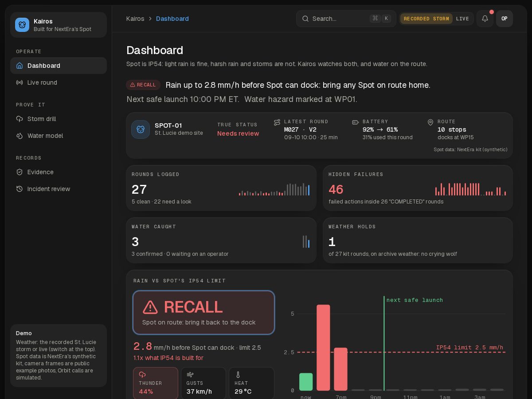
Task: Click the large RECALL warning panel
Action: (204, 313)
